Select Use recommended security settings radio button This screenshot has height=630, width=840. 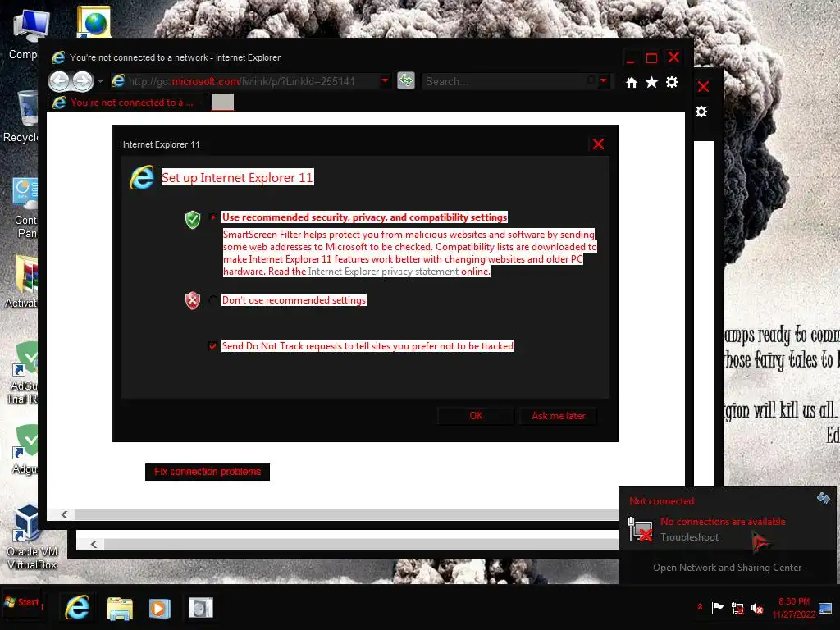click(213, 217)
